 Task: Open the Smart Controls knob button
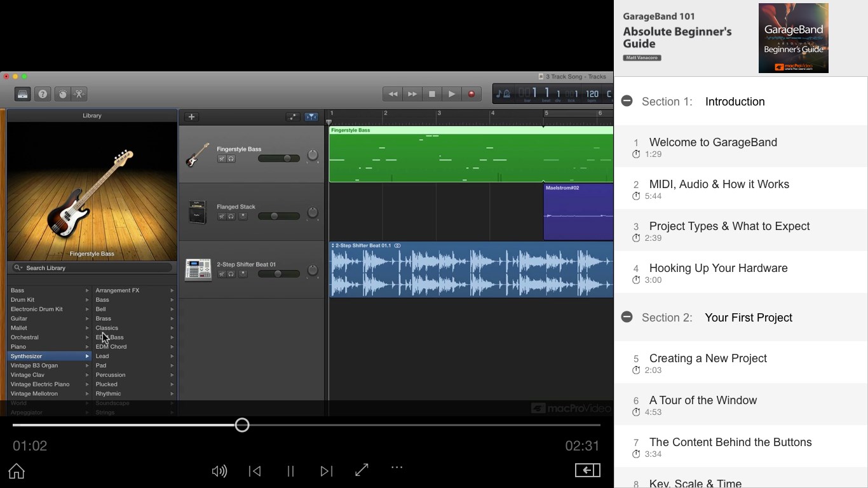pyautogui.click(x=62, y=94)
